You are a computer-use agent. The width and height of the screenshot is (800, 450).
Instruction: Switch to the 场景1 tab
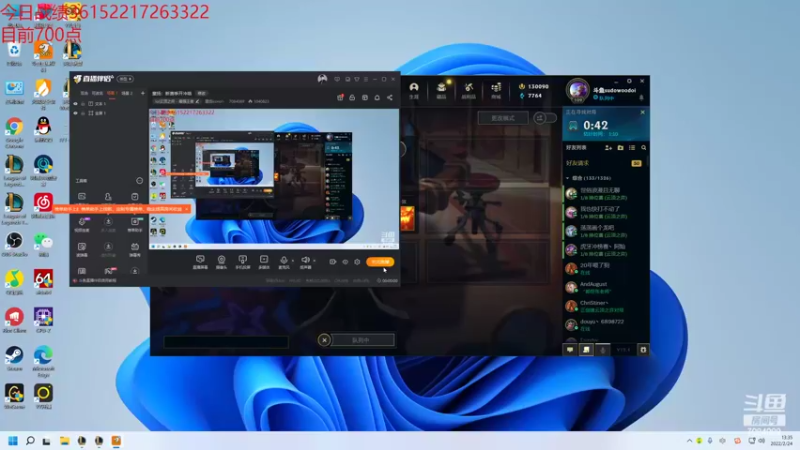click(111, 93)
